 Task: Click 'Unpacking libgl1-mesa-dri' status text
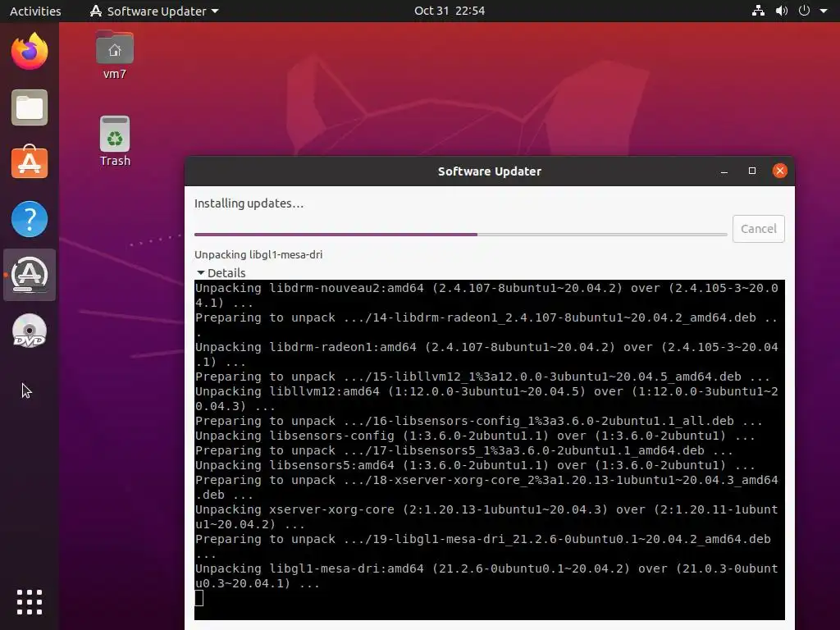point(258,254)
